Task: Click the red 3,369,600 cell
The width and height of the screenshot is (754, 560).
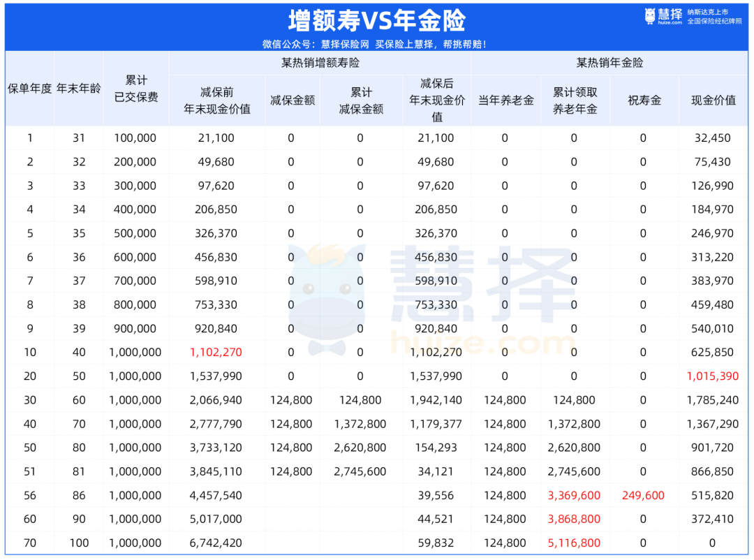Action: 574,496
